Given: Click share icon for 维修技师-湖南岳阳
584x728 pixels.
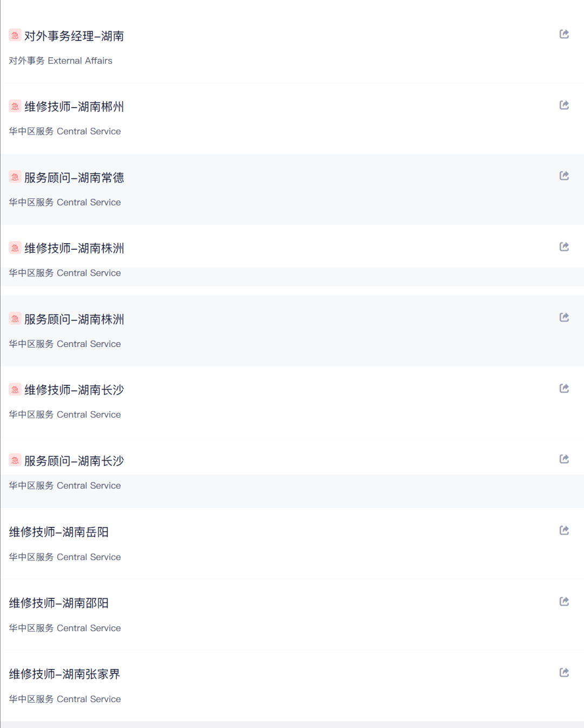Looking at the screenshot, I should 564,530.
